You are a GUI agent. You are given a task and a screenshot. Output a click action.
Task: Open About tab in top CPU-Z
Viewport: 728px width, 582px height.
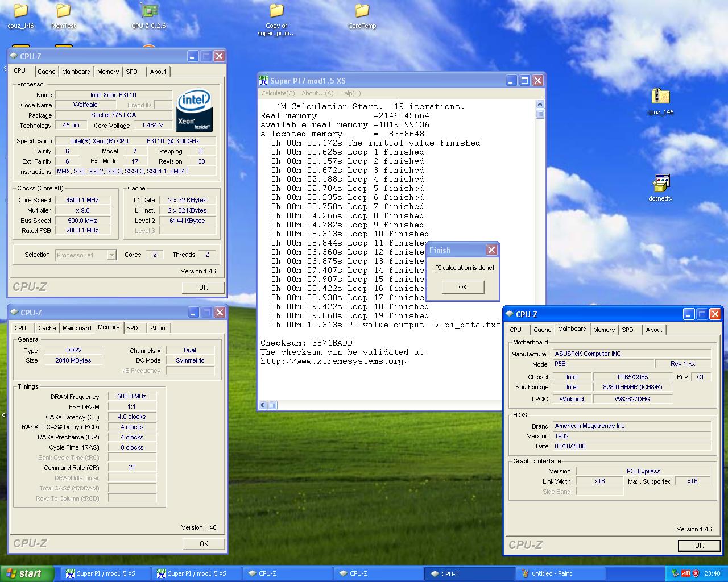[158, 72]
